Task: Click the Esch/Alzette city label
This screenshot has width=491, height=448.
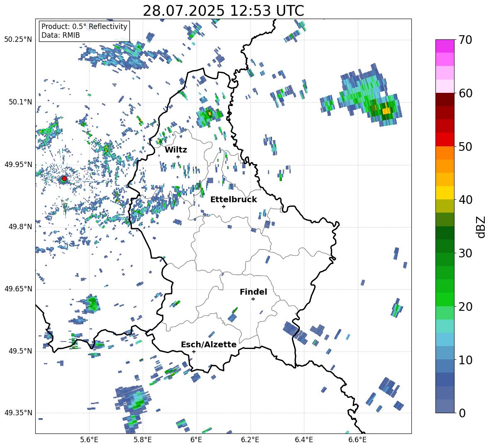Action: click(209, 344)
